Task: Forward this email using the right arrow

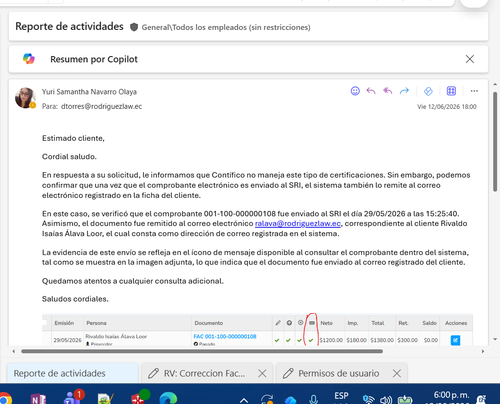Action: [x=404, y=91]
